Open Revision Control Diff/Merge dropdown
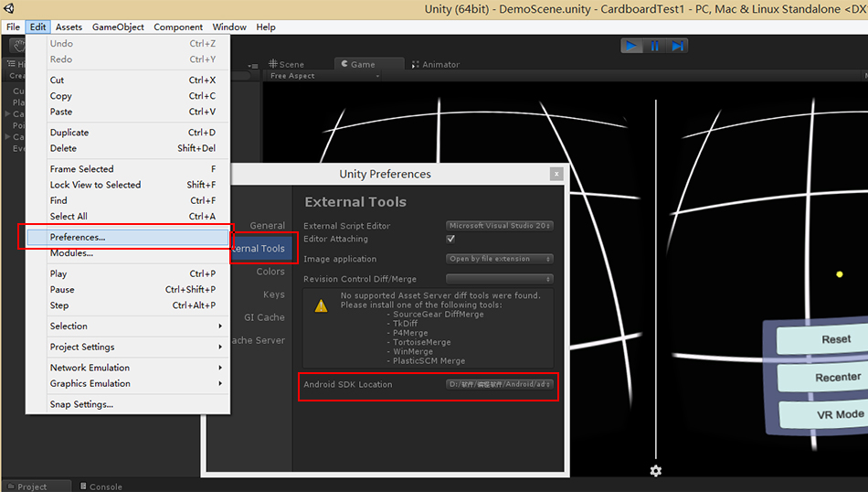 click(x=499, y=279)
